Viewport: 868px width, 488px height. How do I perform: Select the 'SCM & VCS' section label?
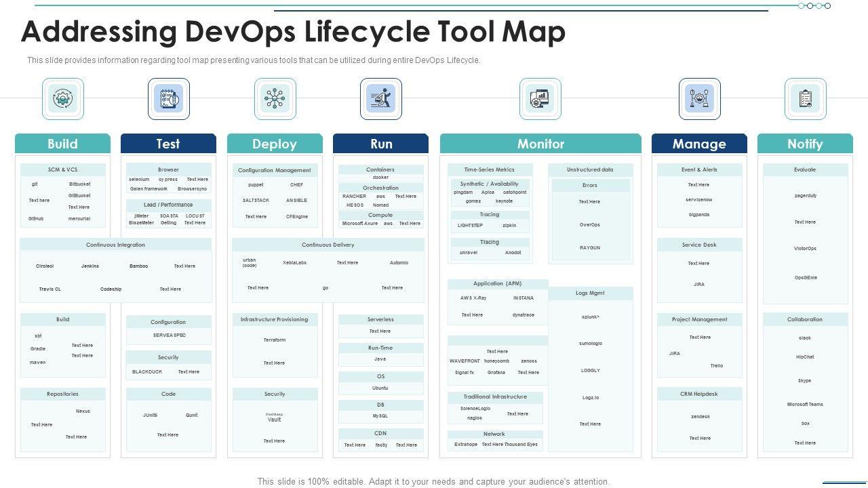[62, 169]
